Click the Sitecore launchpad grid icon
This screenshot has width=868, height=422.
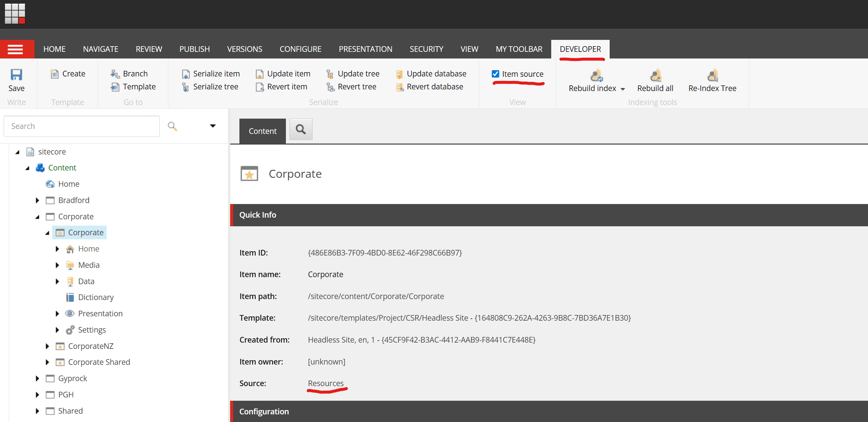tap(15, 14)
